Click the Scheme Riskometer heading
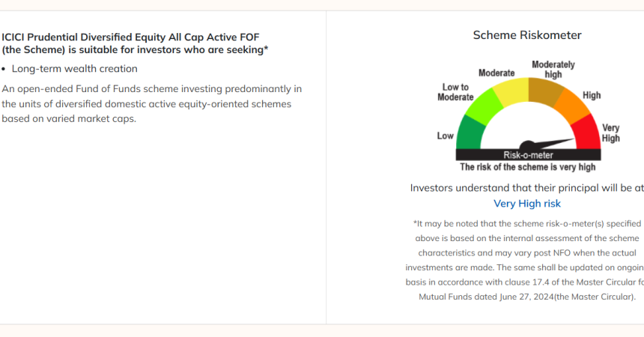 pos(527,35)
